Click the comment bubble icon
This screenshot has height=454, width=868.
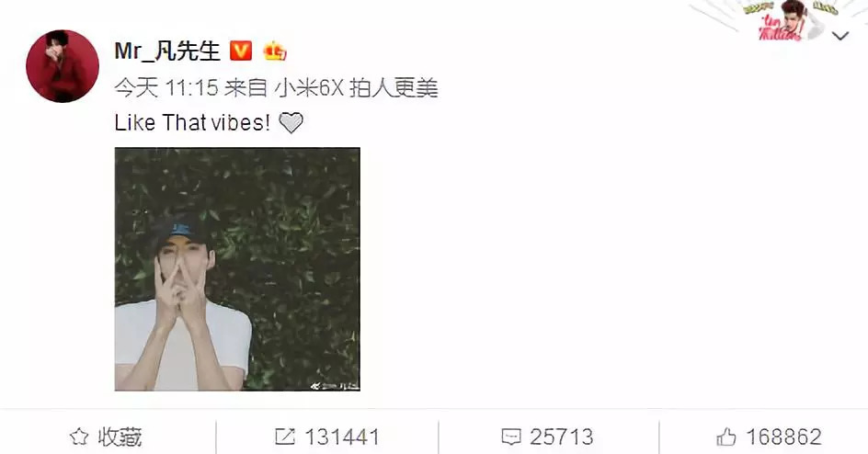[511, 437]
